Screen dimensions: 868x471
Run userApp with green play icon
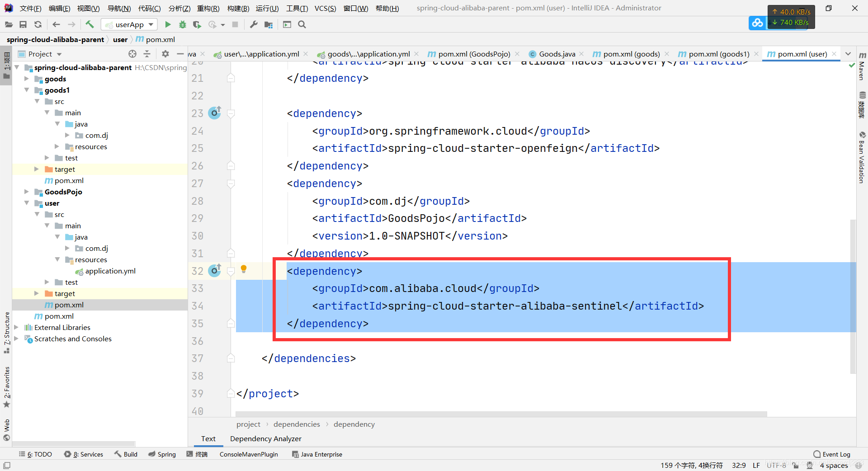click(168, 24)
